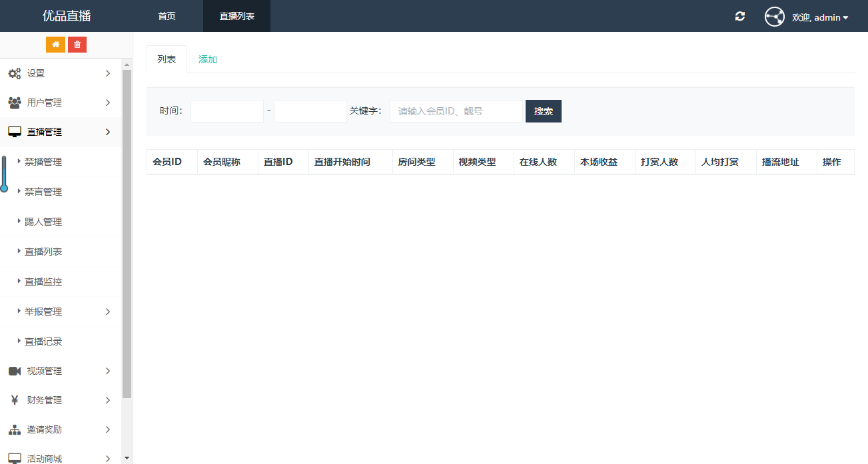
Task: Click the sitemap icon beside 邀请奖励
Action: pyautogui.click(x=14, y=430)
